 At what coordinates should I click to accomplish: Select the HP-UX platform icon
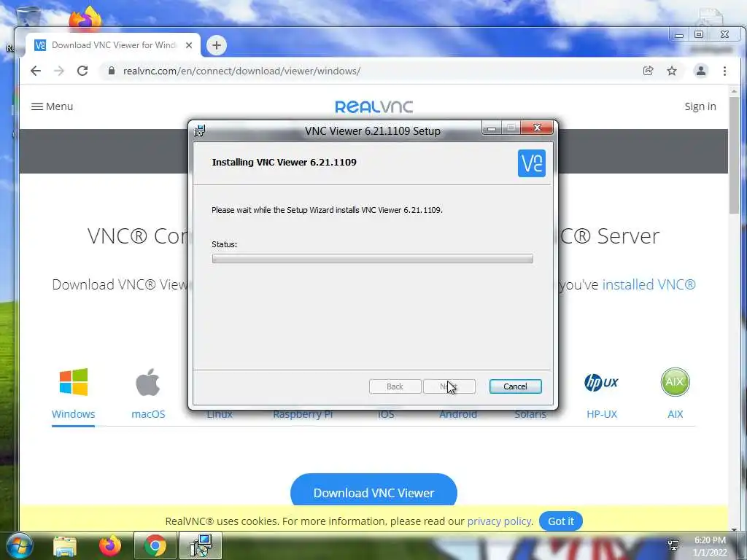coord(601,382)
